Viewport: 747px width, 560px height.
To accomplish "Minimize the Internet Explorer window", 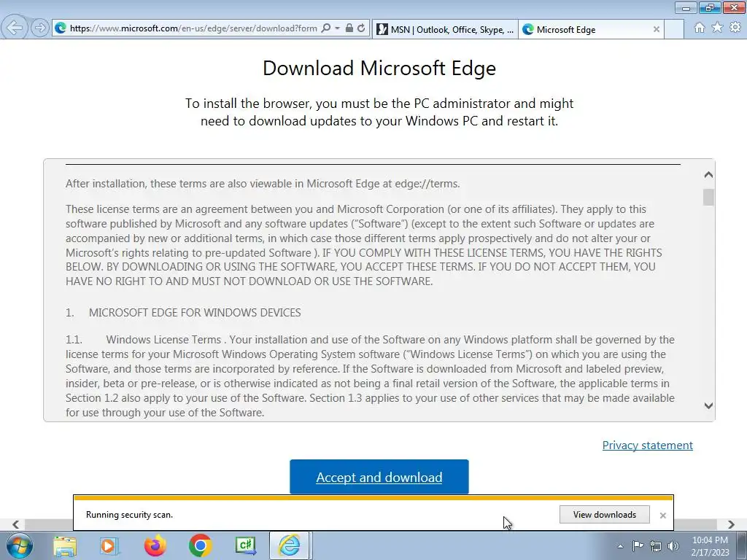I will click(686, 8).
